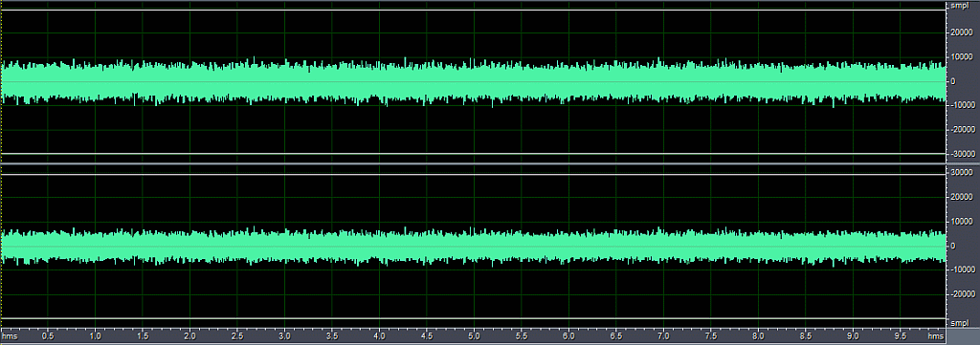The image size is (980, 345).
Task: Click the upper channel -30000 amplitude label
Action: tap(960, 153)
